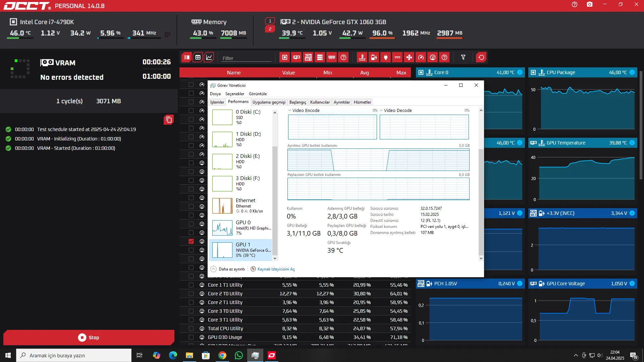Switch OCCT monitoring to graph view
The image size is (644, 362).
pos(209,57)
